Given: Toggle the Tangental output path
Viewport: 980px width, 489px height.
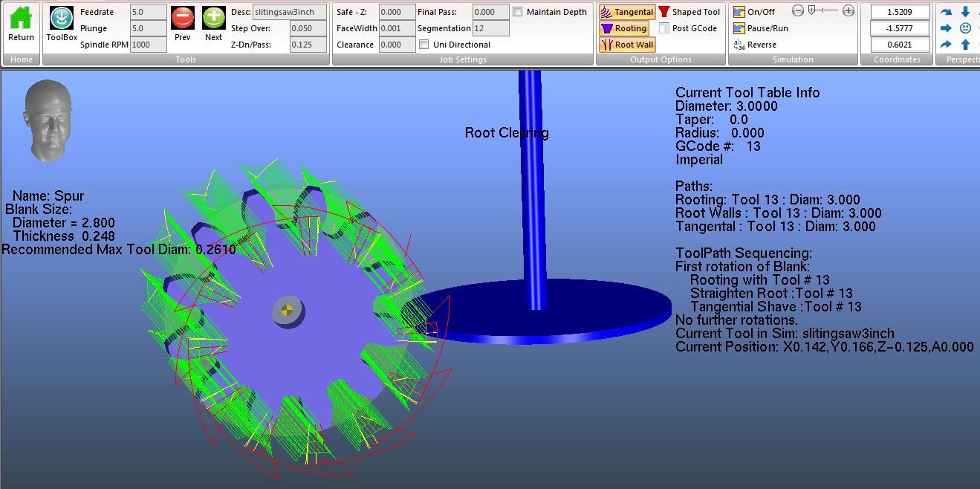Looking at the screenshot, I should click(x=627, y=12).
